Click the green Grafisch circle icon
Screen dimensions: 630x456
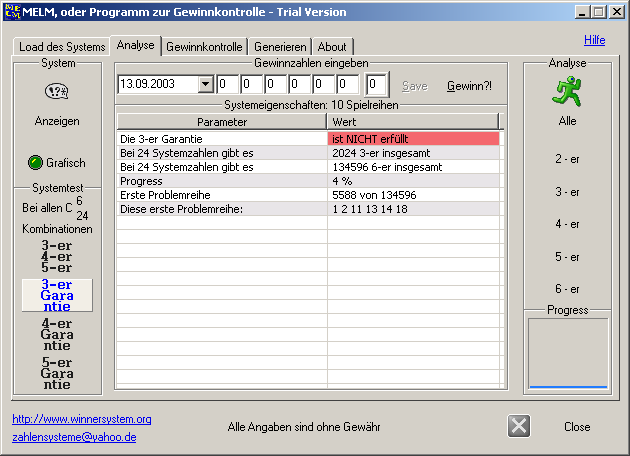35,162
